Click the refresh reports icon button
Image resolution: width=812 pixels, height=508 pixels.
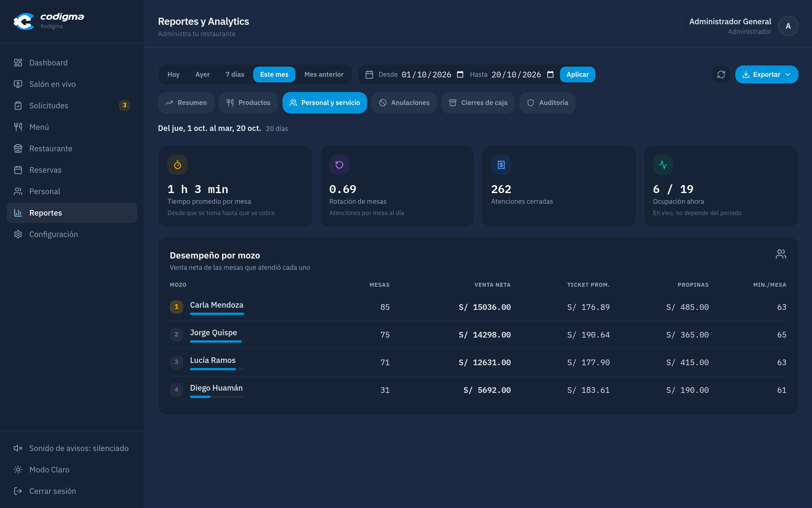coord(721,75)
